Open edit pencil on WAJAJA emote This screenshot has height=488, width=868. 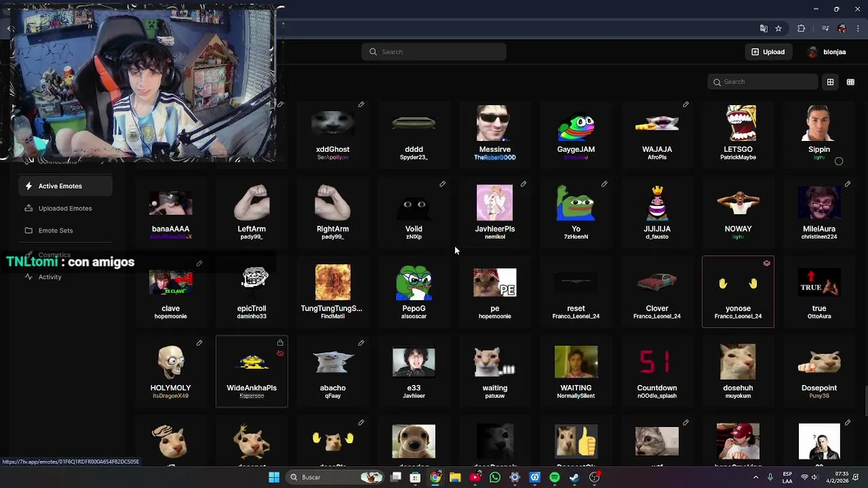[686, 104]
